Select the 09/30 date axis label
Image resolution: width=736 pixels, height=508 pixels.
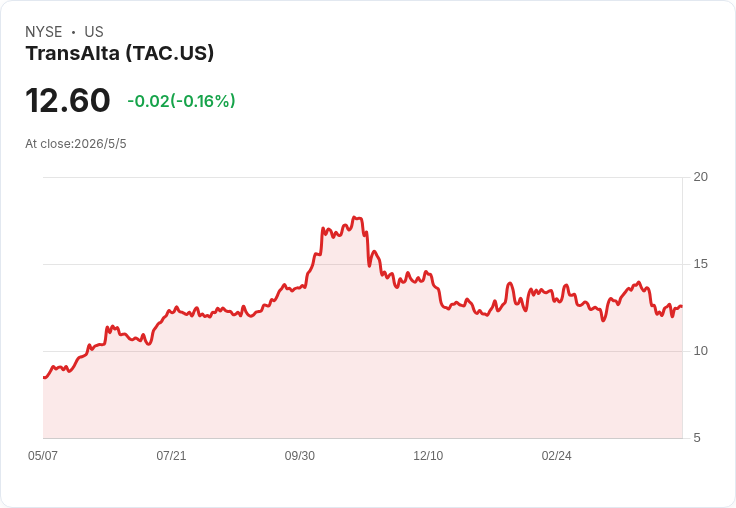[x=299, y=456]
